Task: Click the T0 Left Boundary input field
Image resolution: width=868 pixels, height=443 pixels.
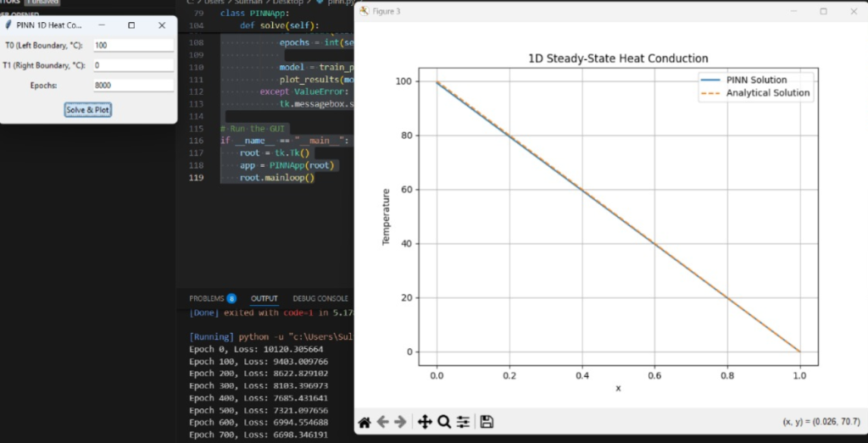Action: [133, 46]
